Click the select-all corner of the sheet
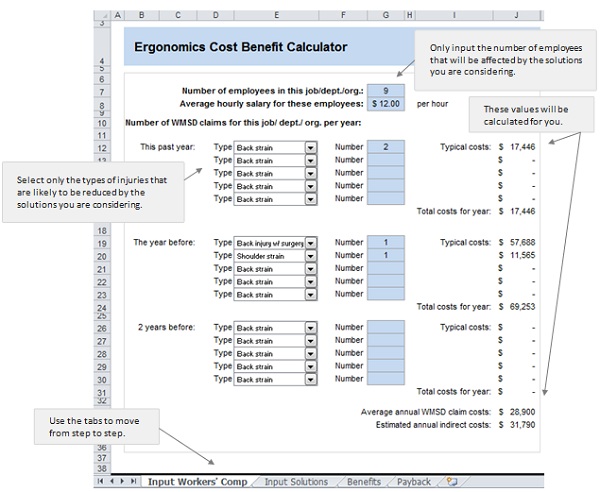The width and height of the screenshot is (600, 492). pyautogui.click(x=102, y=15)
